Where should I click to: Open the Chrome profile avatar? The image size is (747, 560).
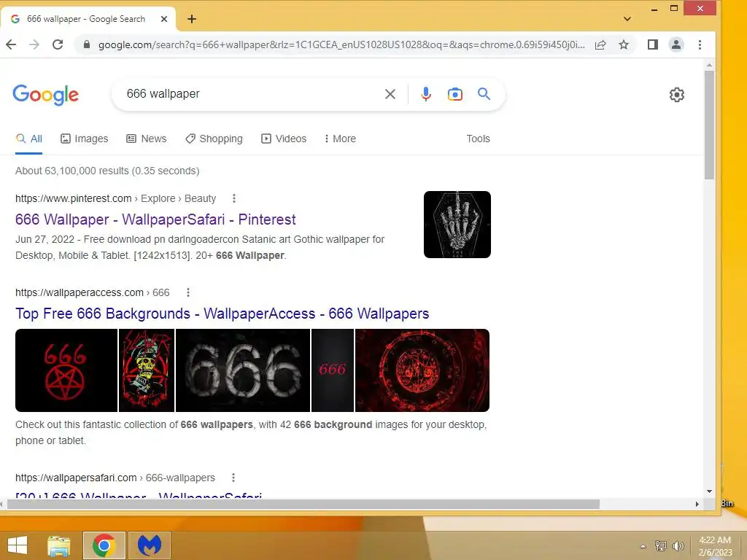click(x=676, y=44)
